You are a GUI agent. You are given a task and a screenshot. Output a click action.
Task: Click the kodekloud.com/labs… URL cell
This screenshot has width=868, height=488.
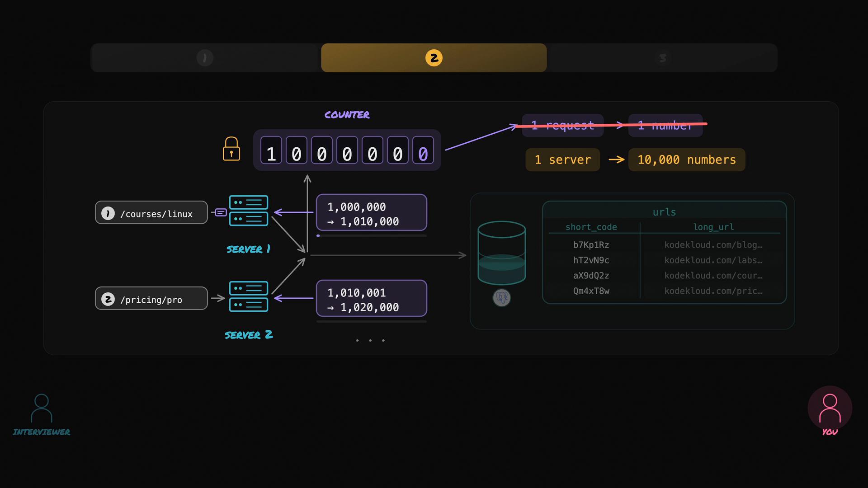pos(713,260)
